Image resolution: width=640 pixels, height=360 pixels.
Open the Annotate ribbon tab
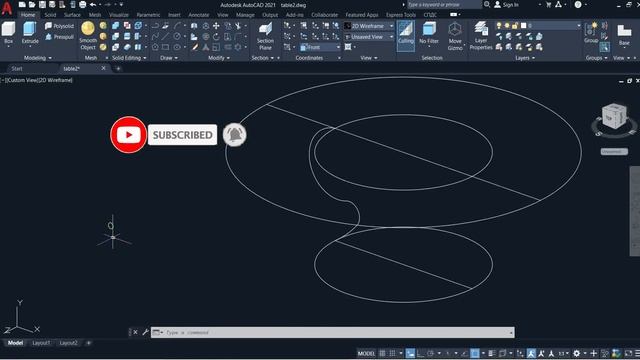coord(199,15)
